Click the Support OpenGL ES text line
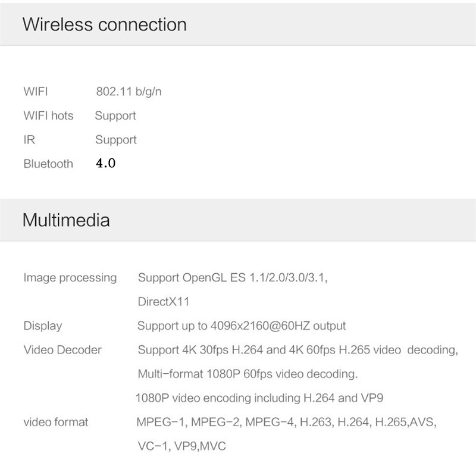Viewport: 476px width, 472px height. point(233,278)
